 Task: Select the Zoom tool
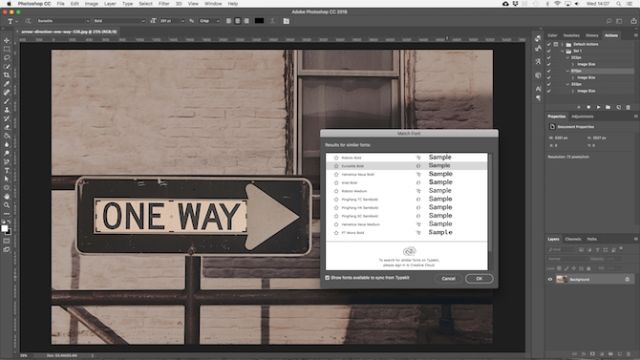point(7,205)
